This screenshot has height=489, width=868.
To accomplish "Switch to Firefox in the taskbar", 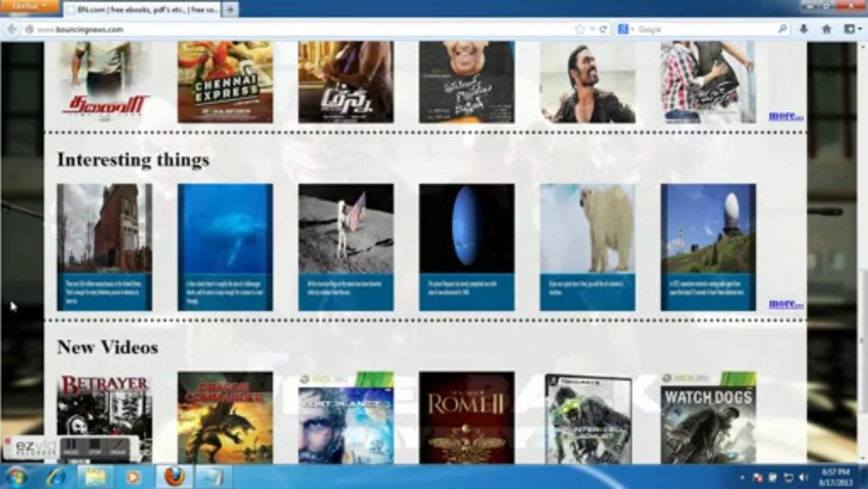I will click(x=174, y=477).
